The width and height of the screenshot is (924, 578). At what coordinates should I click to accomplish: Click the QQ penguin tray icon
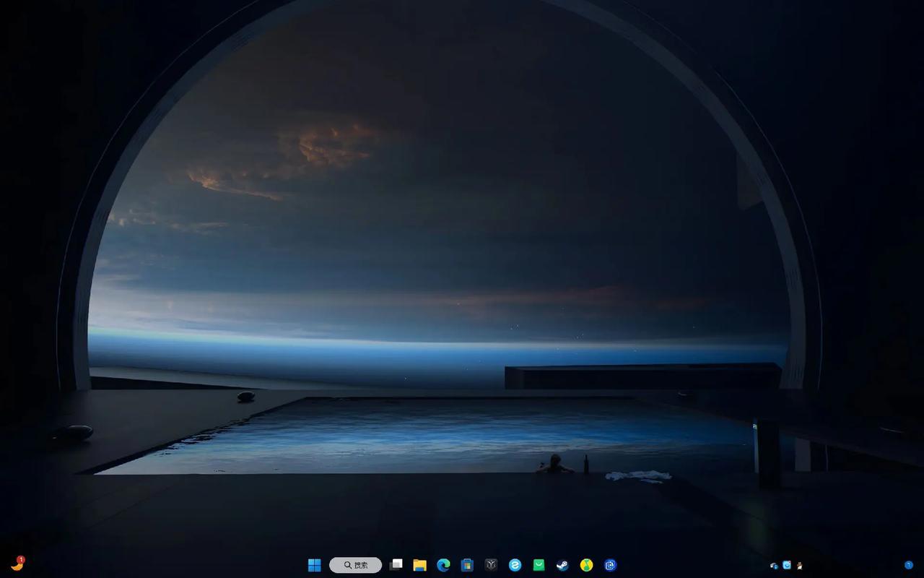pyautogui.click(x=800, y=566)
